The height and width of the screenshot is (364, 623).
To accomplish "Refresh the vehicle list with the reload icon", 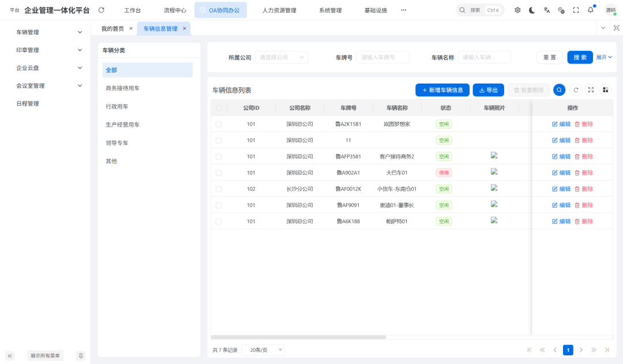I will [x=576, y=90].
